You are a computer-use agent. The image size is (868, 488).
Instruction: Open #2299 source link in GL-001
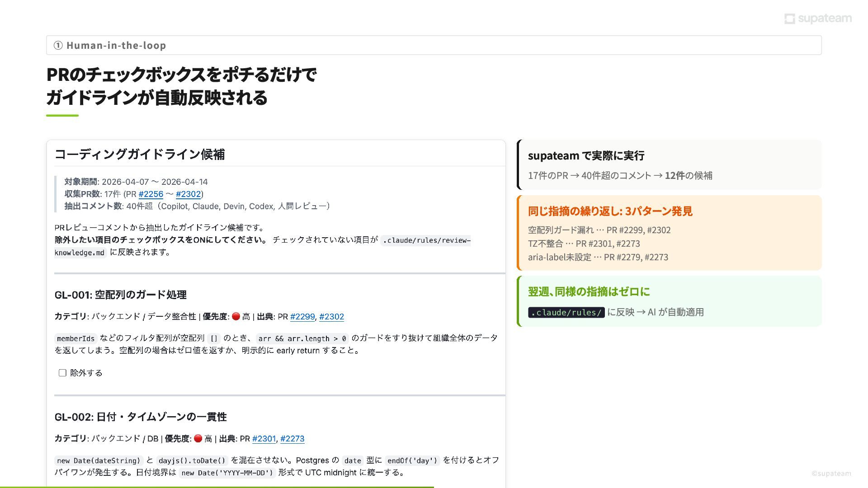[302, 316]
